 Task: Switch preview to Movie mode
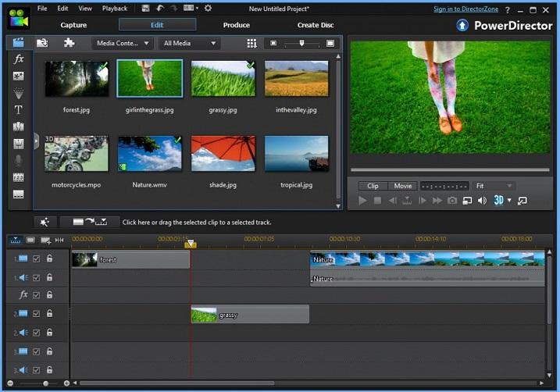pos(402,186)
